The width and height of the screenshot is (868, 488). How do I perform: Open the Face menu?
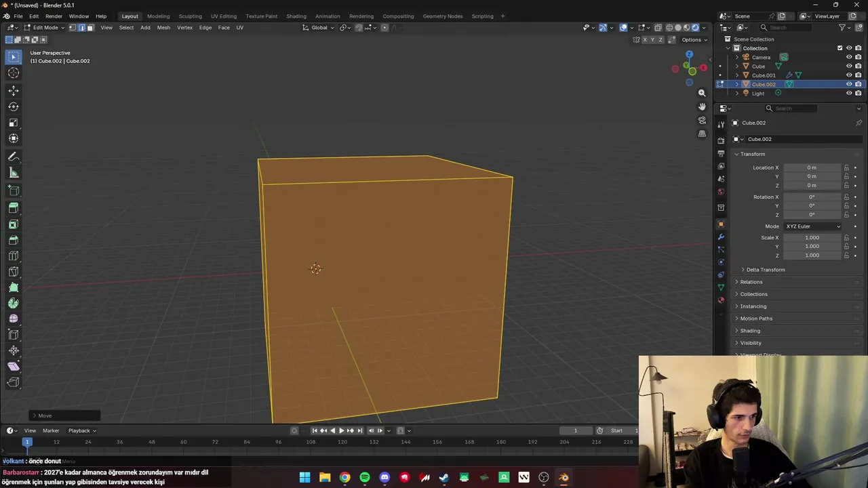coord(224,28)
